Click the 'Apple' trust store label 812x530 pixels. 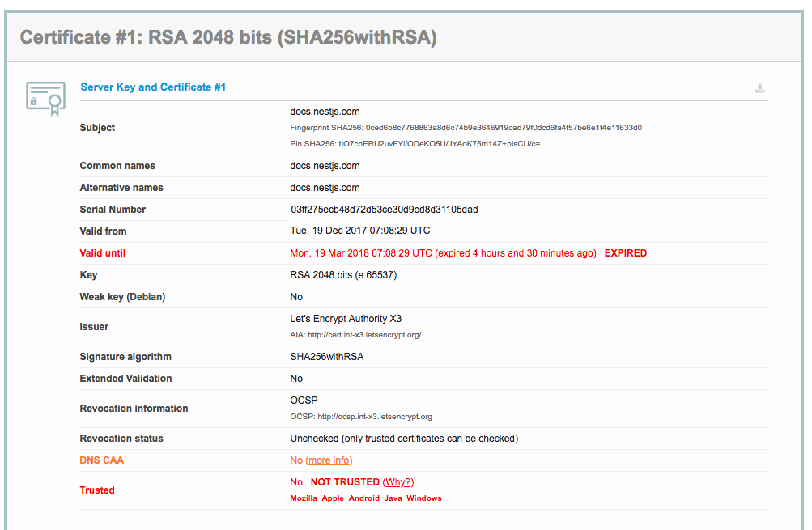(x=333, y=498)
